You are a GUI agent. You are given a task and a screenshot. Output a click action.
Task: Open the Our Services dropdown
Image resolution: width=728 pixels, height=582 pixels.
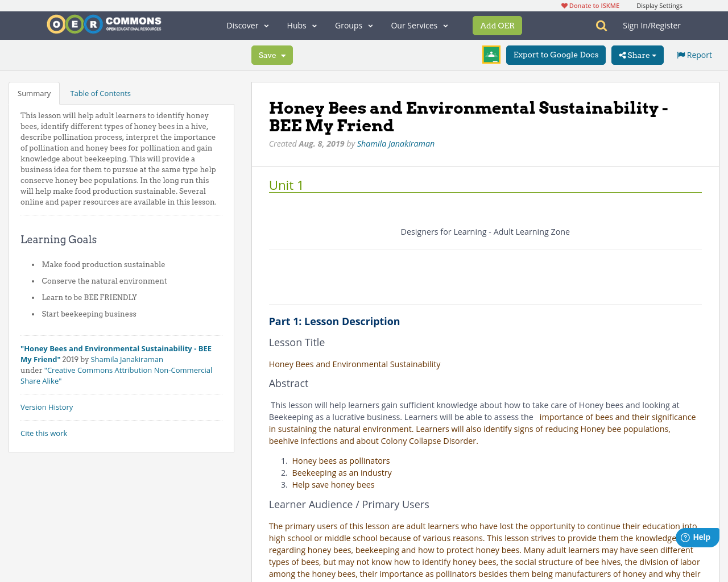tap(419, 24)
